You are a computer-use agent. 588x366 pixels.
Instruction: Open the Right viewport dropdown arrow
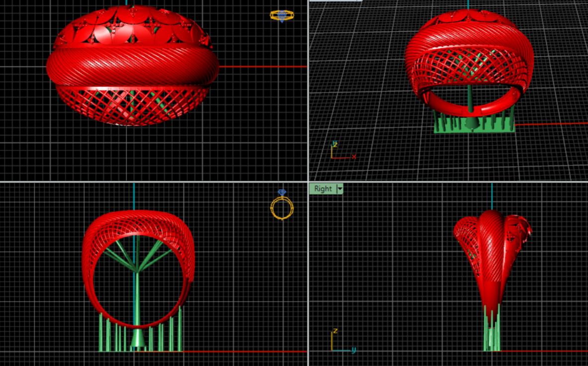pos(340,188)
